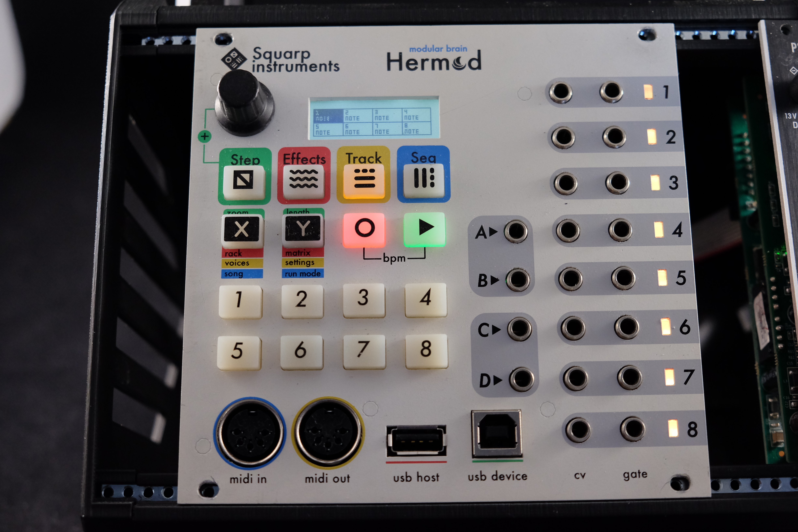798x532 pixels.
Task: Click the blue "song" label
Action: click(x=233, y=273)
